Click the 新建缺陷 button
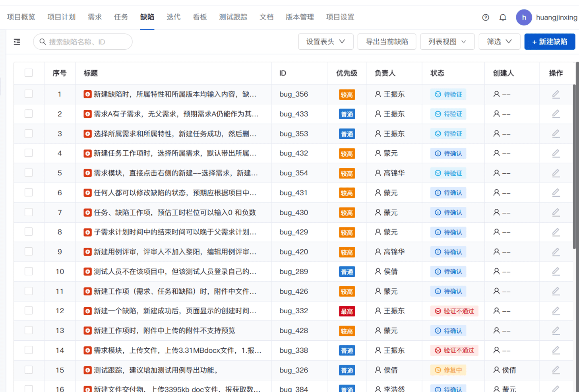The height and width of the screenshot is (392, 579). [x=550, y=42]
